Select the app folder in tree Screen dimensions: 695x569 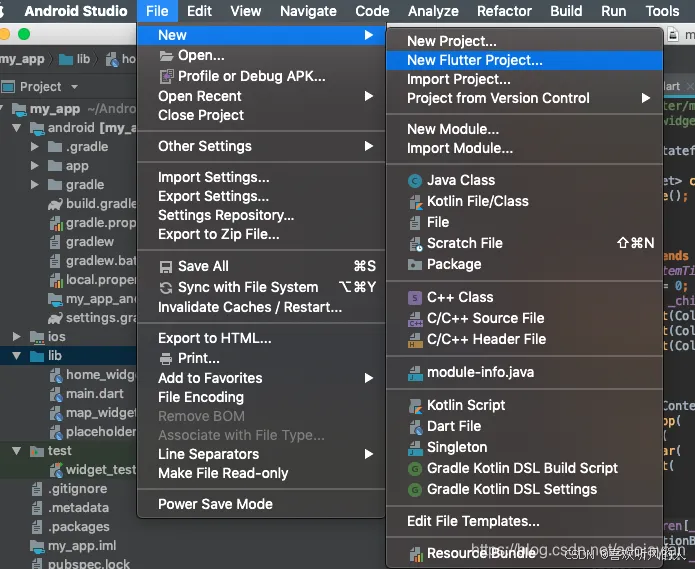point(77,166)
